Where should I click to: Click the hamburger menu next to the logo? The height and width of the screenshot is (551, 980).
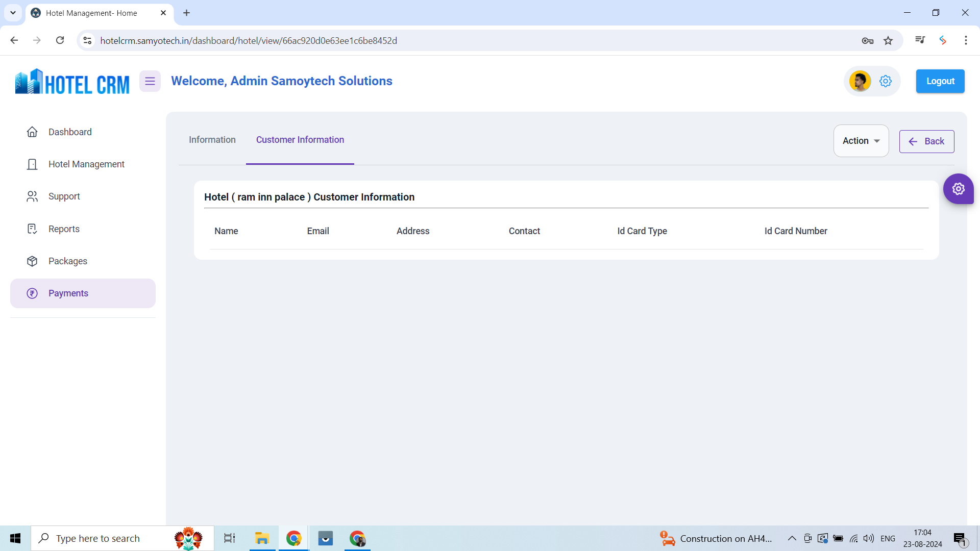pyautogui.click(x=150, y=81)
